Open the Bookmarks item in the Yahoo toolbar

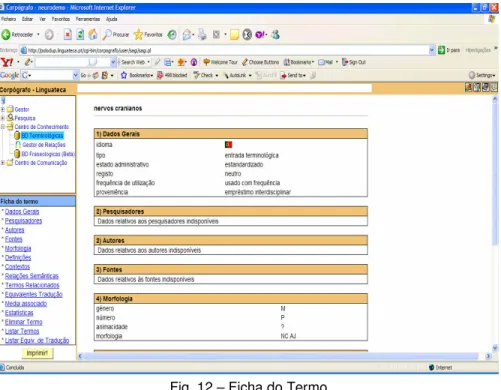(299, 62)
